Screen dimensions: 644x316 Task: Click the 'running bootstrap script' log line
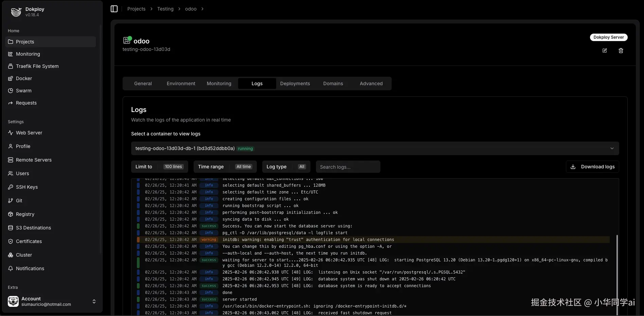[x=373, y=206]
